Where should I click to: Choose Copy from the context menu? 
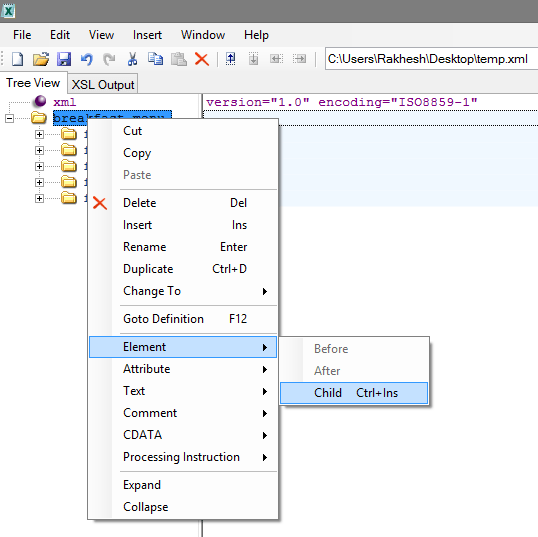click(x=183, y=153)
